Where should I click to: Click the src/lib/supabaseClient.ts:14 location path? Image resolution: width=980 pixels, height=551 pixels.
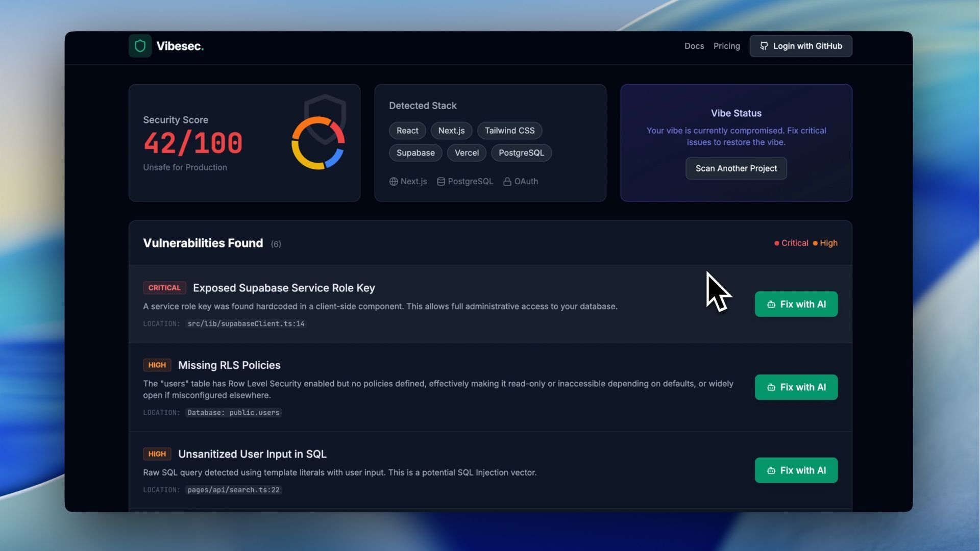(x=246, y=324)
